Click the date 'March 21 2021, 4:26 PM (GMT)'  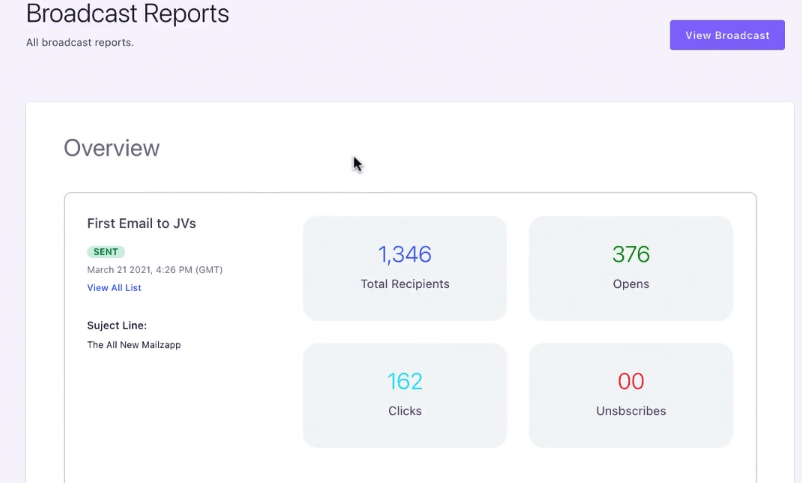pos(155,270)
